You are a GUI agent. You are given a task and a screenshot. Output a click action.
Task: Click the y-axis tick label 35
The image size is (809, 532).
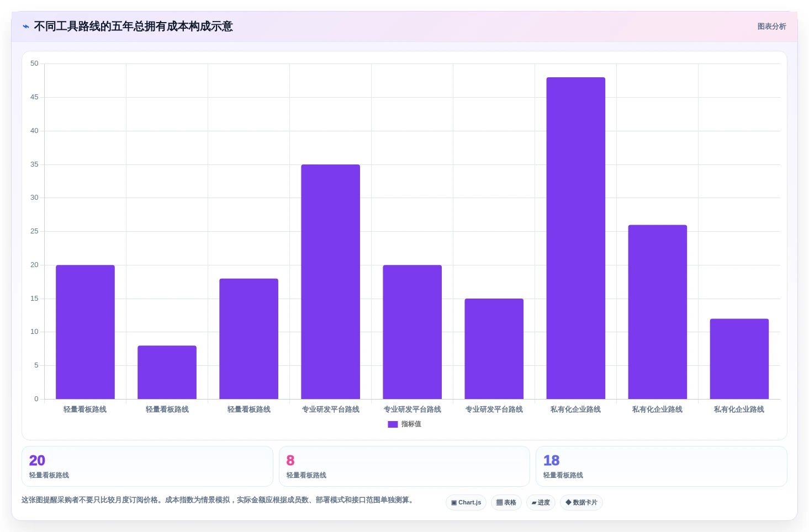point(34,164)
